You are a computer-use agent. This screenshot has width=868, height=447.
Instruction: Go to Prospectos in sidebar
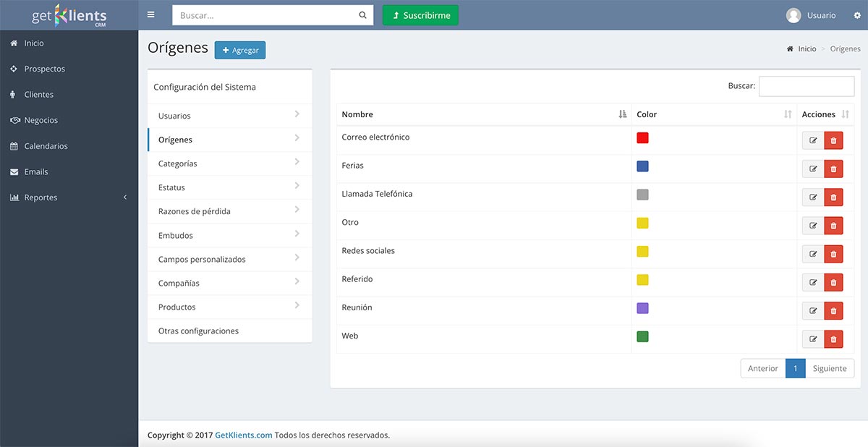(44, 69)
